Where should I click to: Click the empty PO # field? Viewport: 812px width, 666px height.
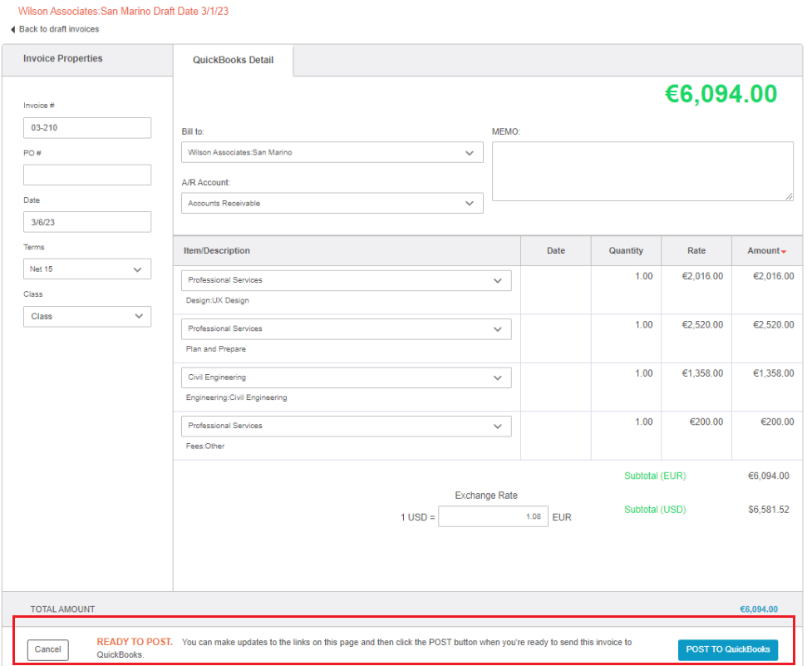87,175
